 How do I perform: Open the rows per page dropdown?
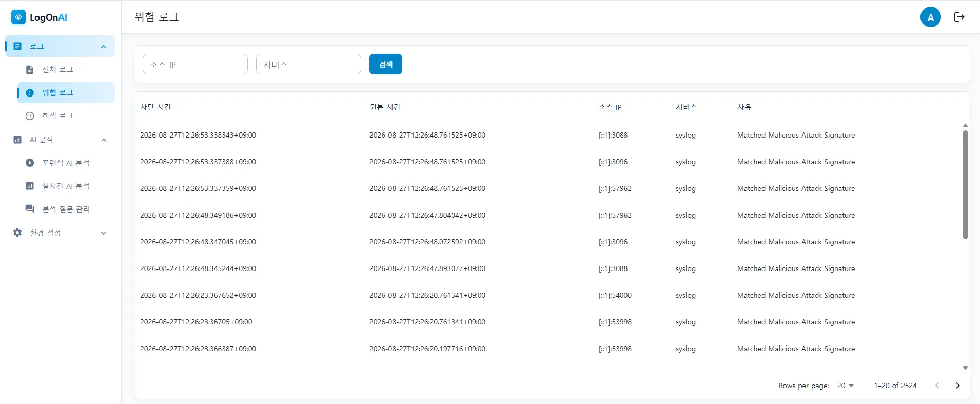point(845,386)
